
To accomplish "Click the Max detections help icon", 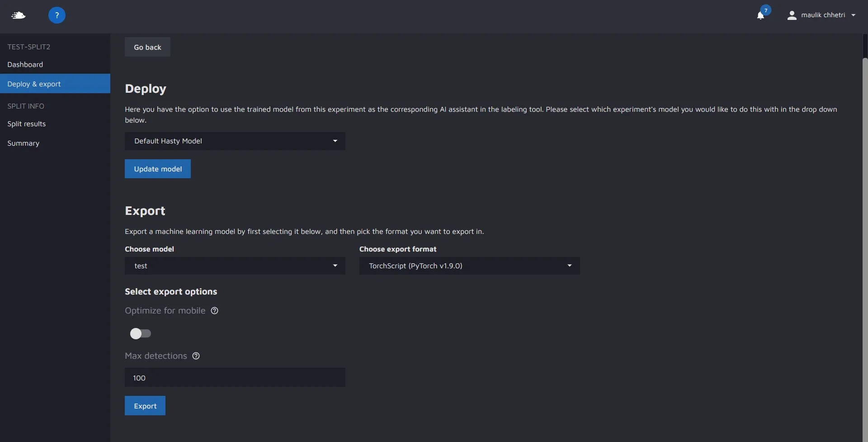I will [x=196, y=356].
